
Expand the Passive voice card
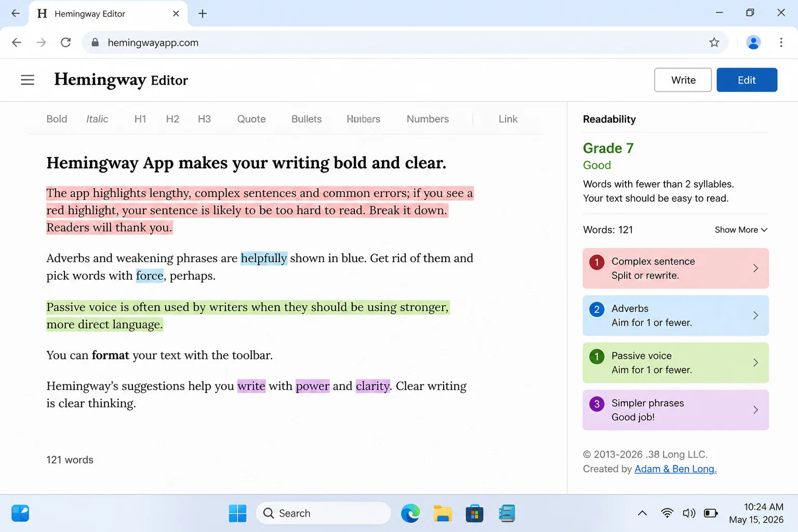[675, 363]
